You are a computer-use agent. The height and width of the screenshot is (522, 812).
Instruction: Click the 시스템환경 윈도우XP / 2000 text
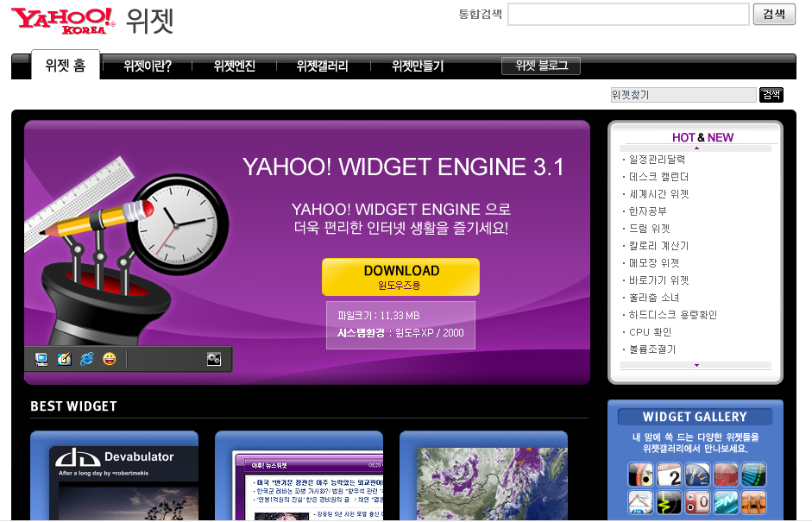click(x=400, y=333)
